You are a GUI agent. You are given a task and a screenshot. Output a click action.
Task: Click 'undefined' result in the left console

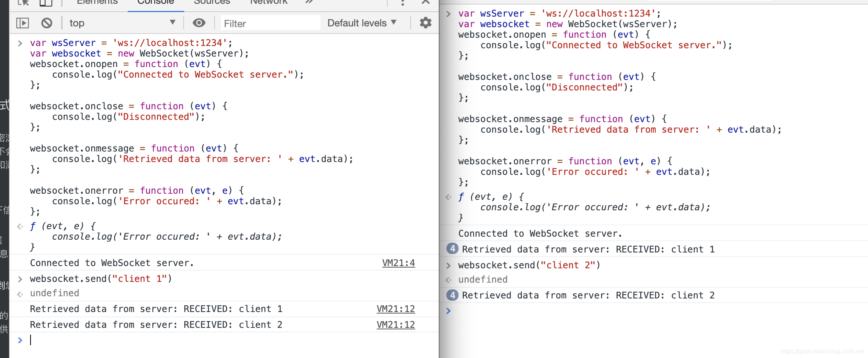coord(55,293)
